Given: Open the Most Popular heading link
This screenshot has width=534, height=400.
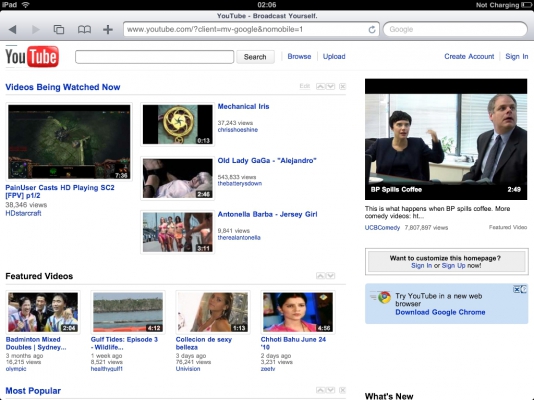Looking at the screenshot, I should pyautogui.click(x=33, y=391).
